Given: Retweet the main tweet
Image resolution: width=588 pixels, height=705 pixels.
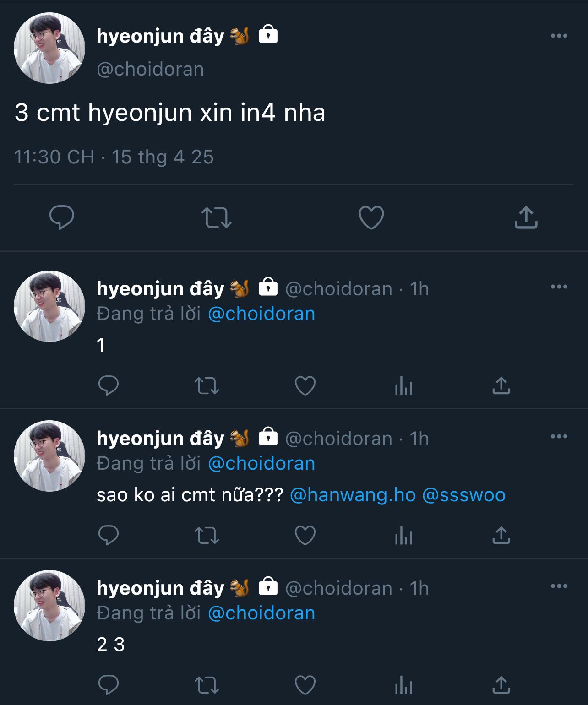Looking at the screenshot, I should pos(217,217).
